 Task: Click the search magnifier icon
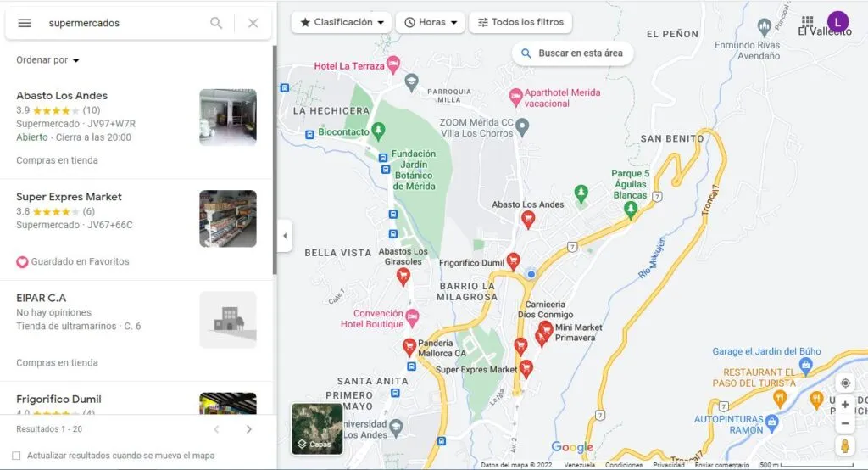tap(216, 23)
